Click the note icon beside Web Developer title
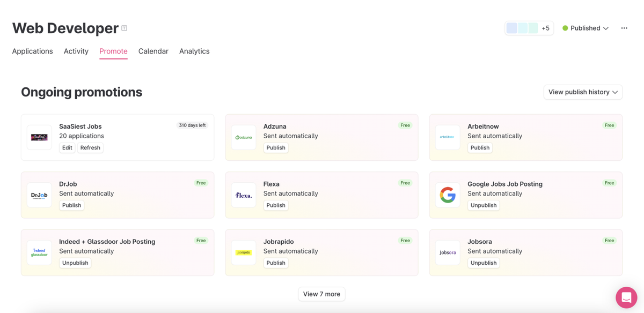 pos(125,28)
